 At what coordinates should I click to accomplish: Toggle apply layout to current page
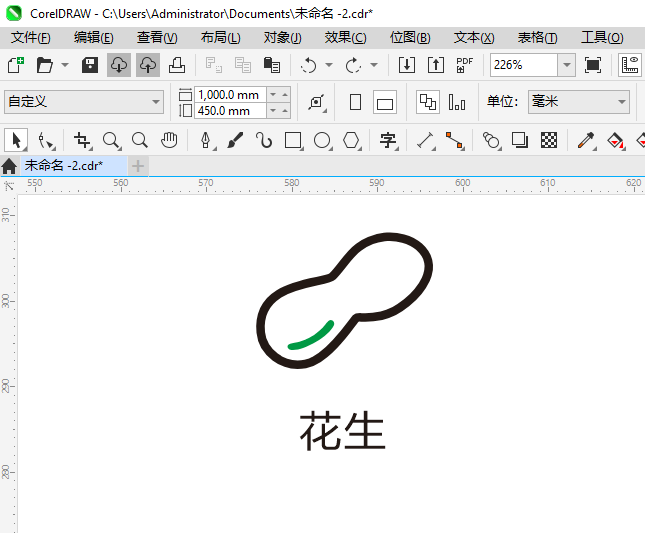click(x=457, y=102)
